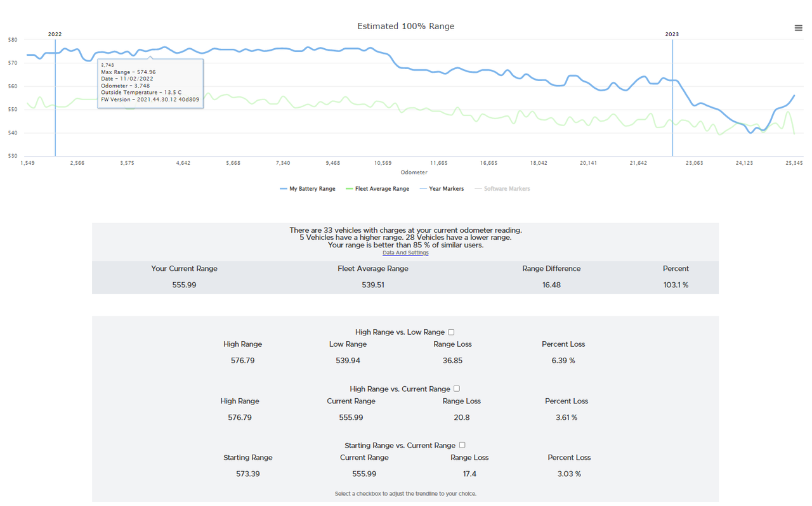Click the 2023 year marker label
The width and height of the screenshot is (812, 506).
coord(672,34)
